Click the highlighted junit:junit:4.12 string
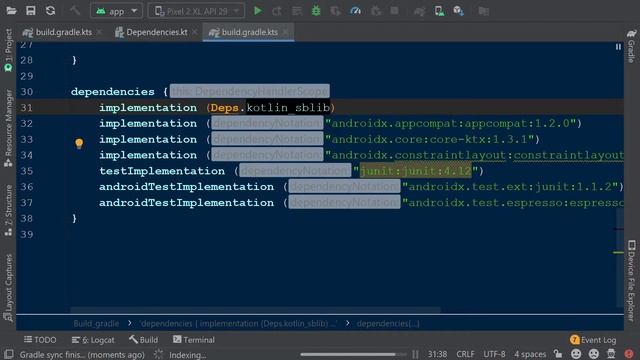Viewport: 640px width, 360px height. 416,171
